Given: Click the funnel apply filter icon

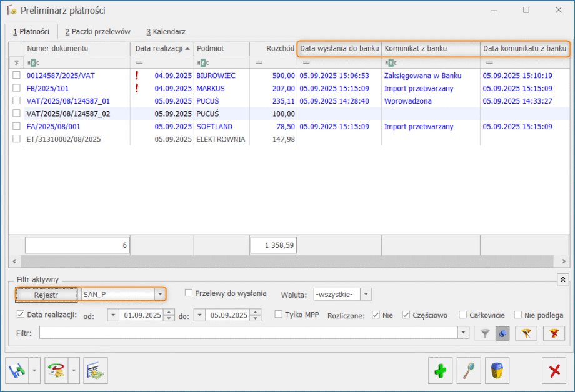Looking at the screenshot, I should pyautogui.click(x=484, y=333).
